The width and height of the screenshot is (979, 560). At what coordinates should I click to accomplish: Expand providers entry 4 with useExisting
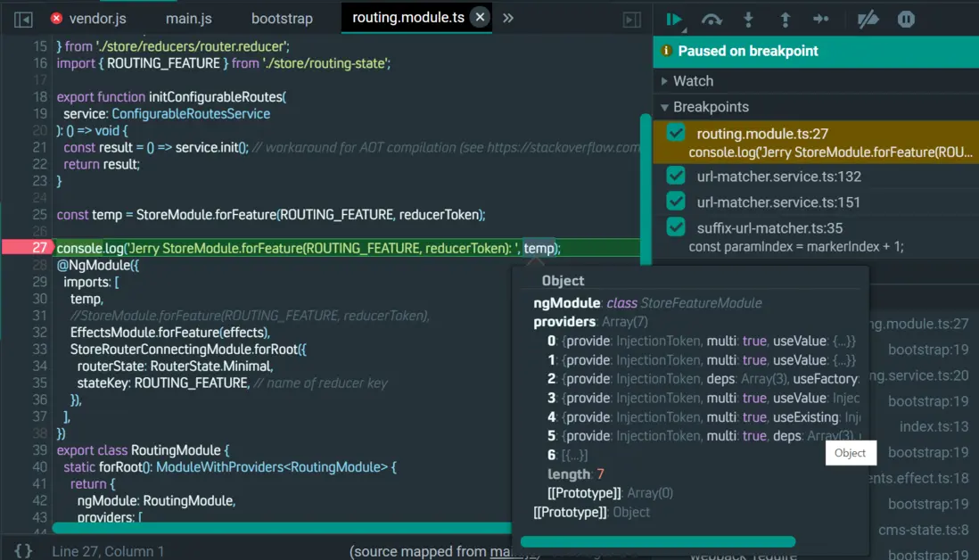click(703, 417)
